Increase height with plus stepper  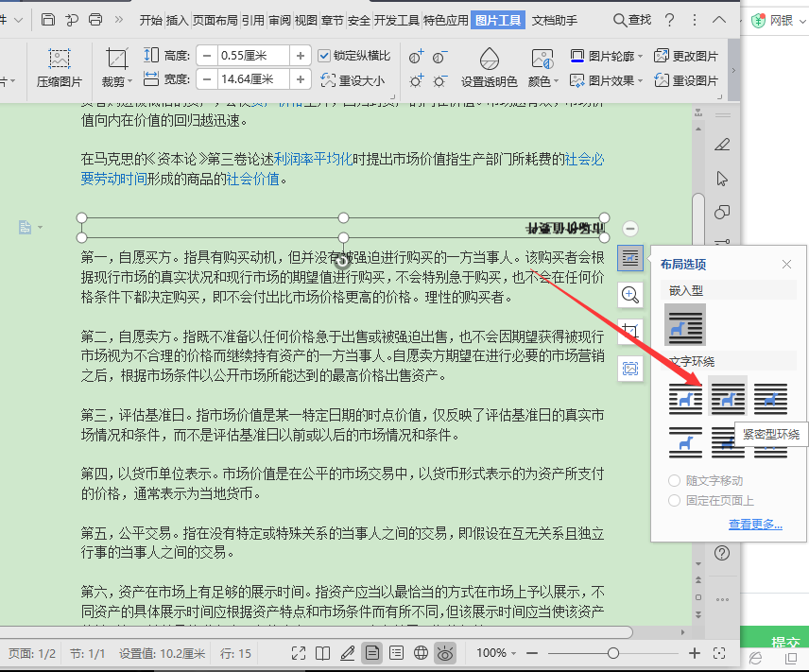coord(301,55)
